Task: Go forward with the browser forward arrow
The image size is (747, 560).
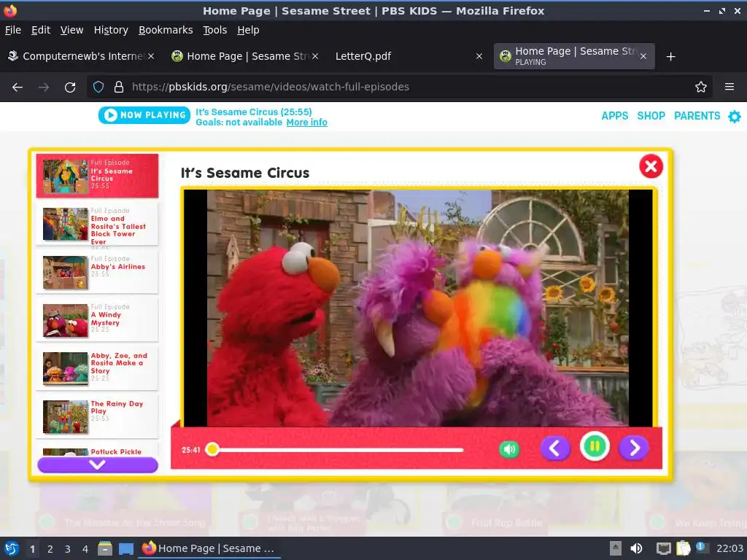Action: point(44,87)
